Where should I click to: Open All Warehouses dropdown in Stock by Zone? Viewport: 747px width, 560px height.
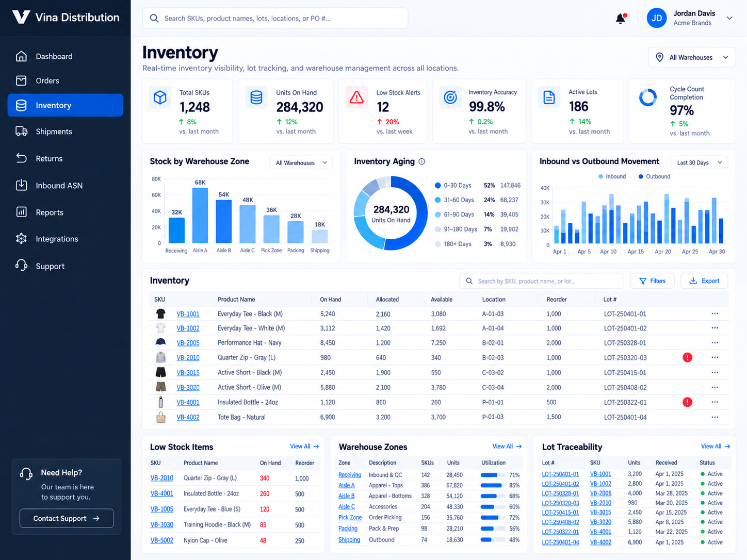pos(301,163)
